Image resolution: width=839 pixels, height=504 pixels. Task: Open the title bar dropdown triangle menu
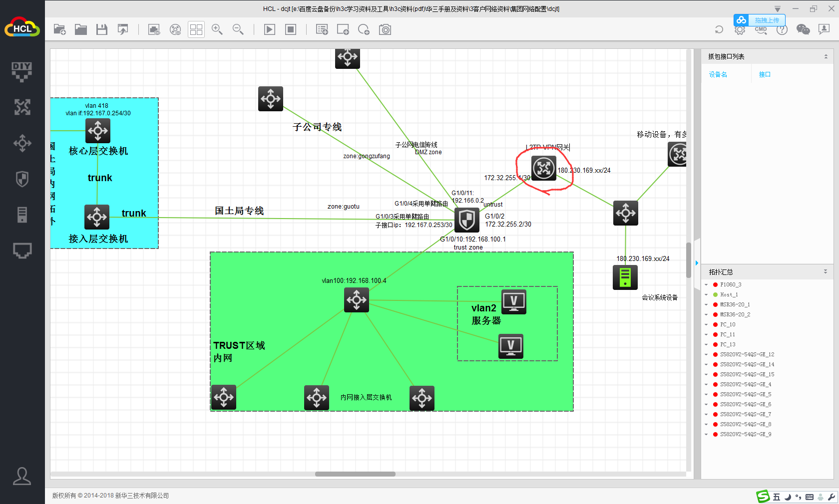click(x=778, y=9)
